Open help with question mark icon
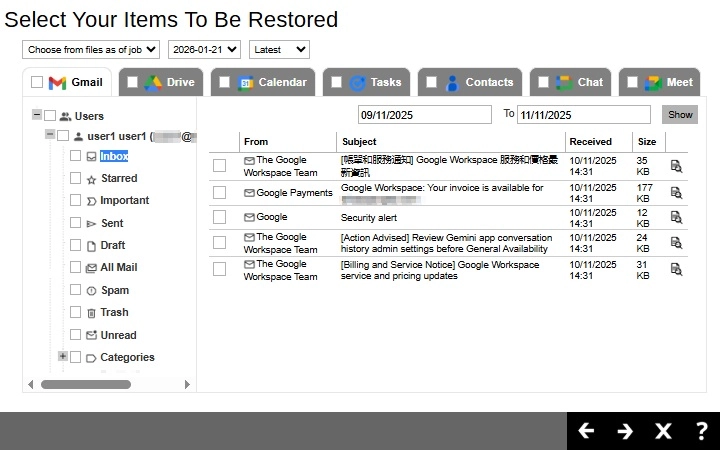The image size is (720, 450). (701, 431)
